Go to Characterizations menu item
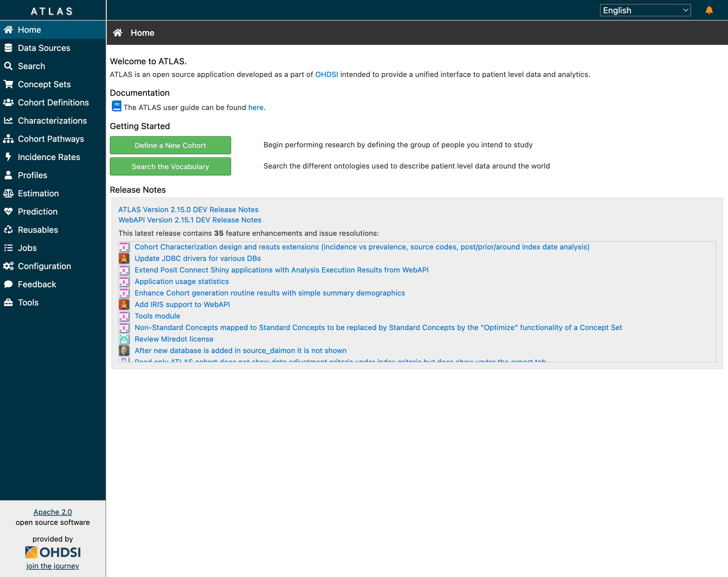 (x=52, y=121)
